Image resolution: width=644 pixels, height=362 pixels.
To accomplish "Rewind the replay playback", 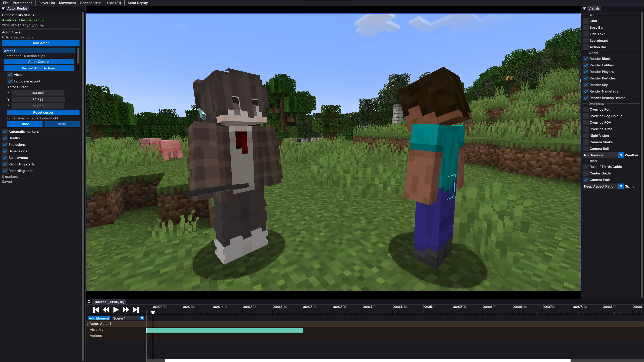I will (x=106, y=310).
